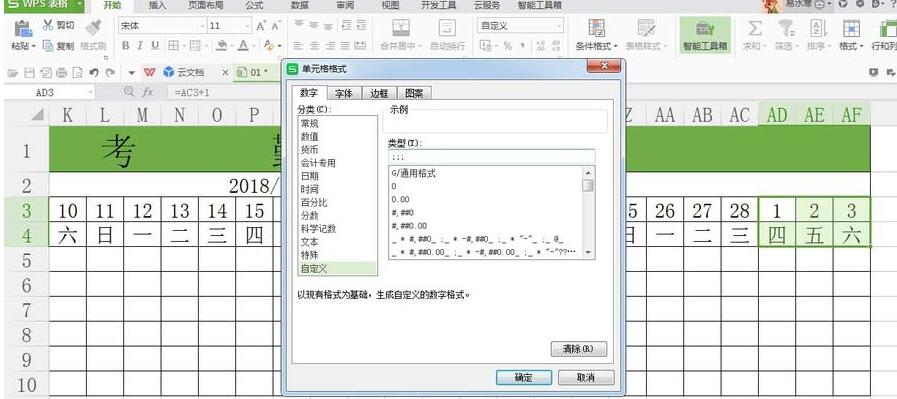
Task: Open the number format dropdown showing 自定义
Action: pyautogui.click(x=559, y=26)
